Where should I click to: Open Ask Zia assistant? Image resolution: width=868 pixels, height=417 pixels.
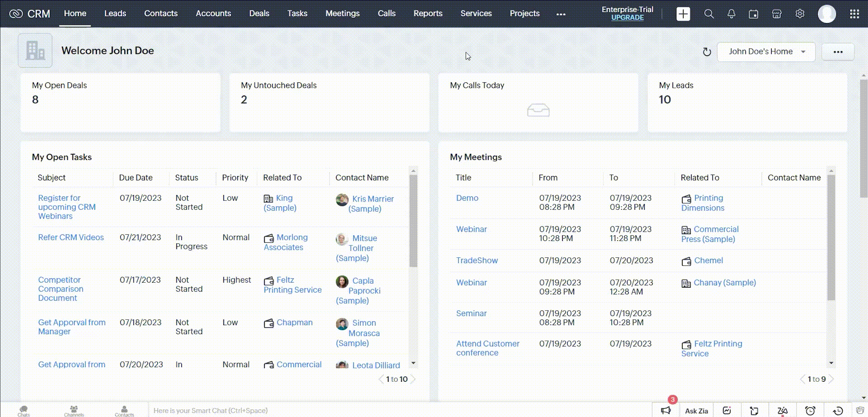696,411
